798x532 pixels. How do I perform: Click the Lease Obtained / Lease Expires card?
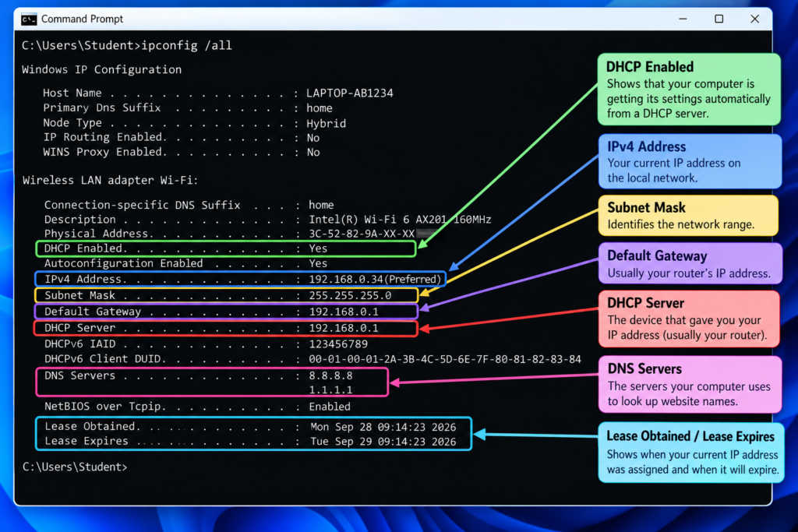(692, 453)
